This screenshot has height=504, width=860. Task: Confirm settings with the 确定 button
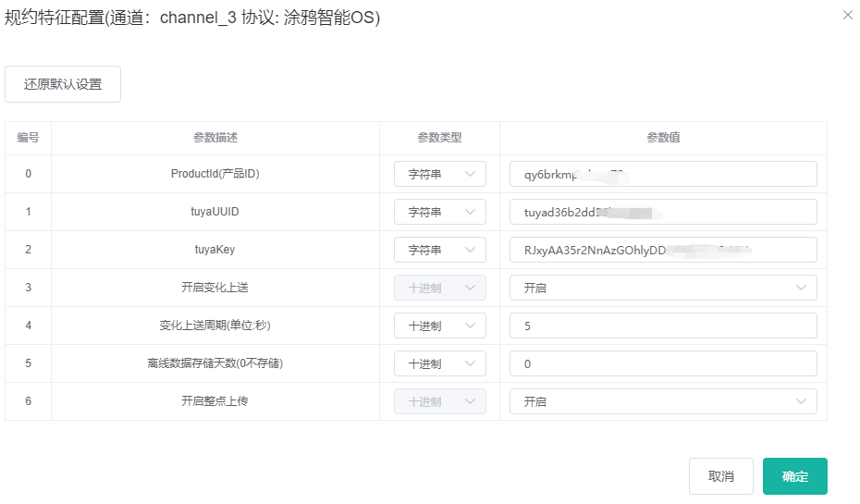click(x=794, y=476)
